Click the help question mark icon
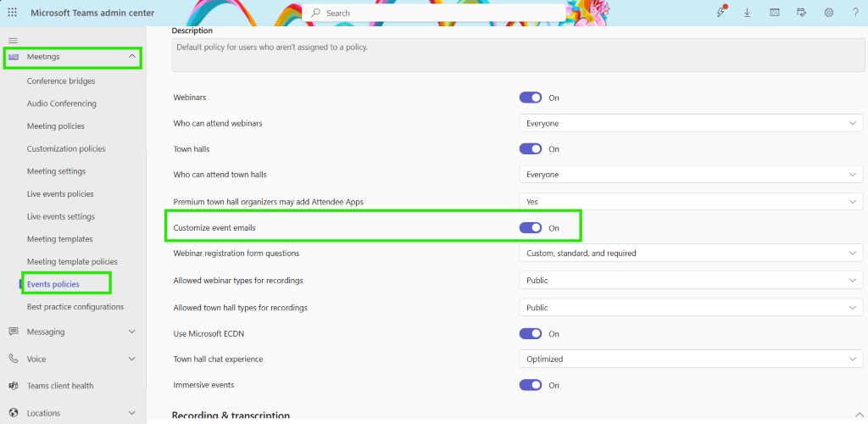 [x=855, y=13]
